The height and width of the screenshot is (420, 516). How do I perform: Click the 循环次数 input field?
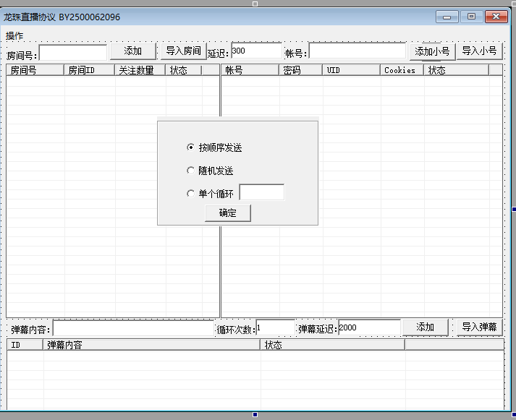275,328
